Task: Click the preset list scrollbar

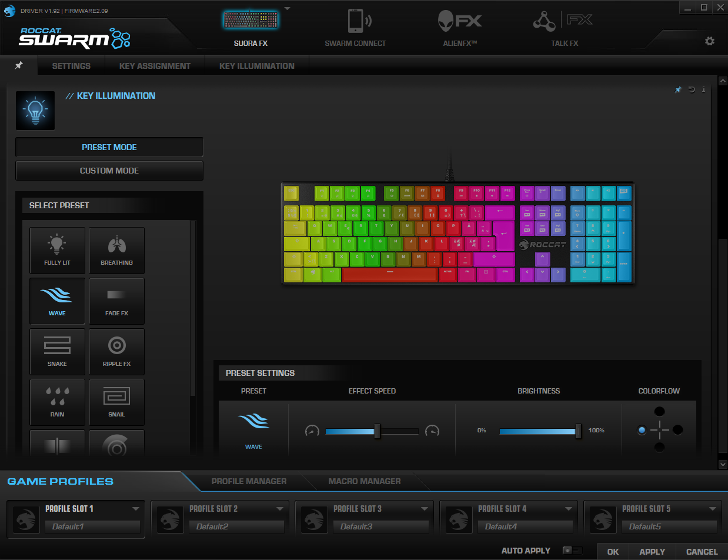Action: pos(193,310)
